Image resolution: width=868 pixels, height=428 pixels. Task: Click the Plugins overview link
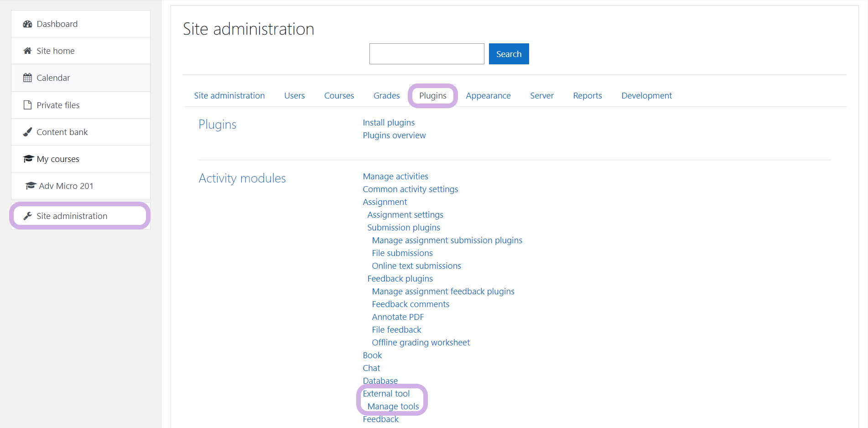click(x=394, y=136)
